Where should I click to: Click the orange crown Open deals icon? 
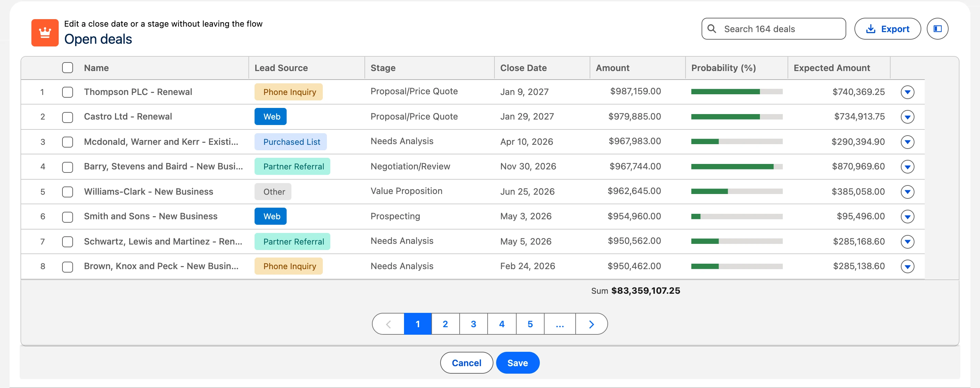click(45, 33)
